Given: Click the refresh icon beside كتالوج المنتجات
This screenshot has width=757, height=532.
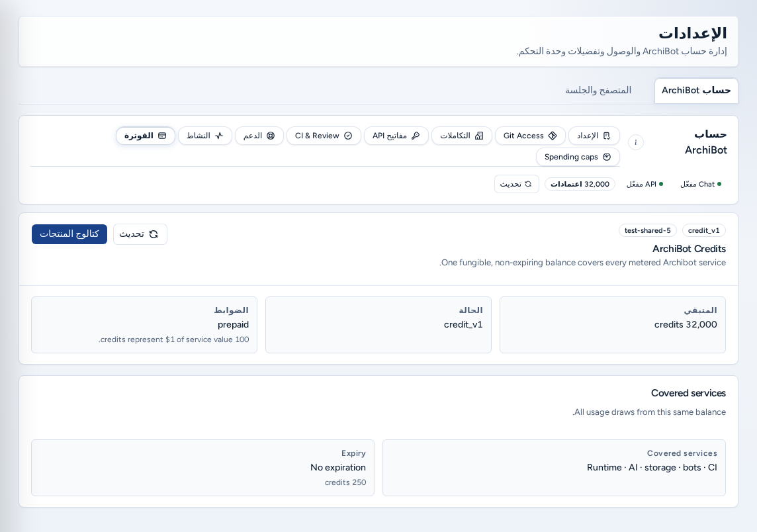Looking at the screenshot, I should coord(154,234).
